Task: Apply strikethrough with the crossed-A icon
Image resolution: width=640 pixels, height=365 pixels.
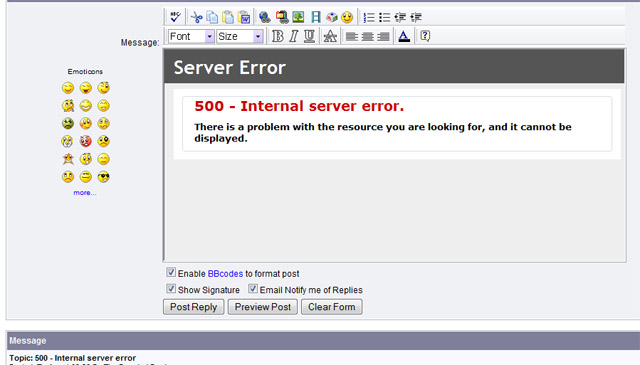Action: (330, 36)
